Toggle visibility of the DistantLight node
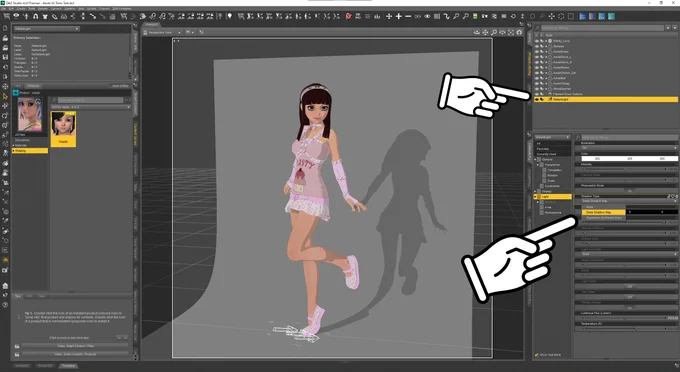The height and width of the screenshot is (372, 680). (536, 99)
